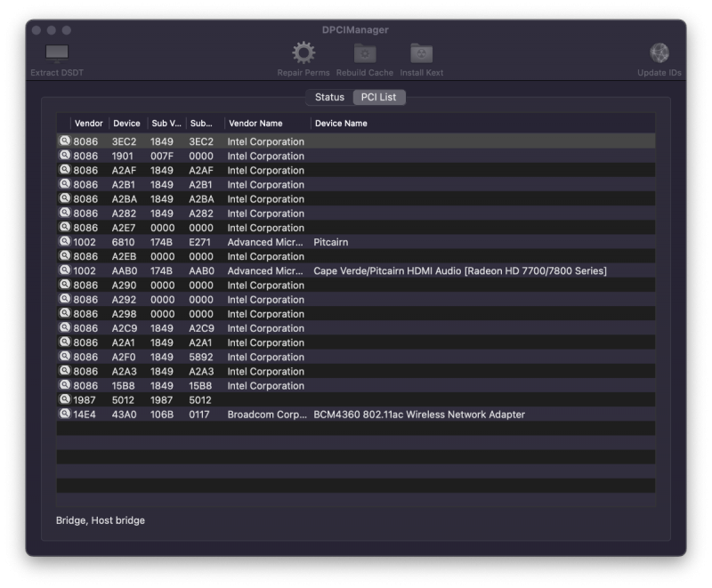Click magnifier icon for device A282 row
This screenshot has width=712, height=588.
65,213
